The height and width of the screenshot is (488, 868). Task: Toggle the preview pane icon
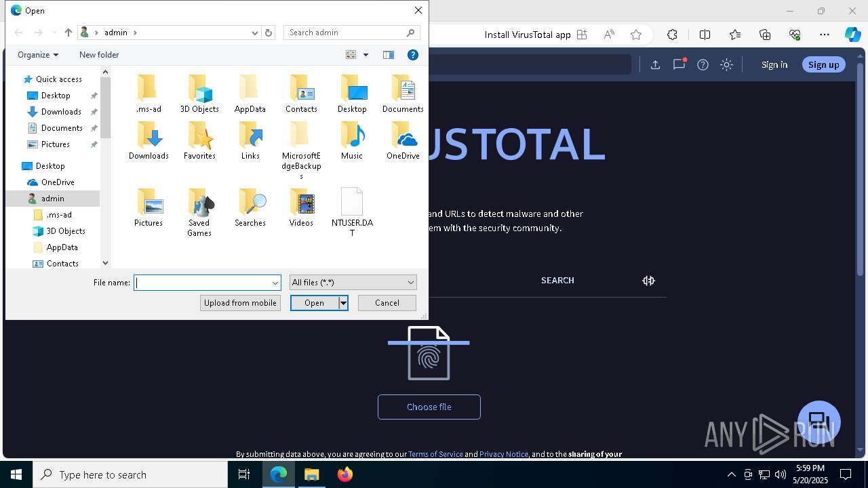click(389, 55)
